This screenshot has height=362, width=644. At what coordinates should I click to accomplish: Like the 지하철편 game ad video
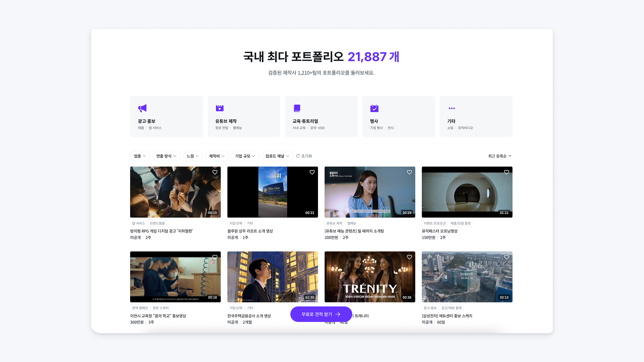tap(215, 172)
